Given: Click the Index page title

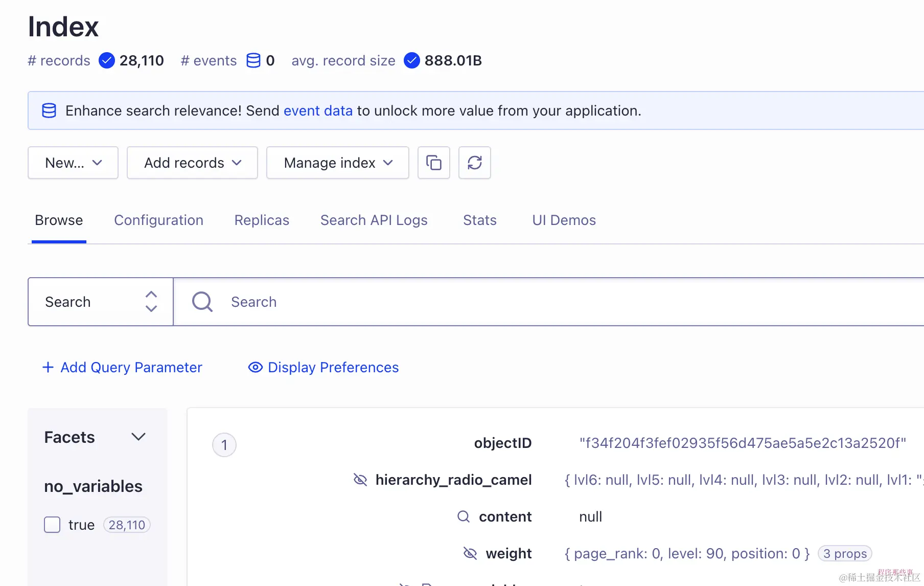Looking at the screenshot, I should tap(63, 27).
